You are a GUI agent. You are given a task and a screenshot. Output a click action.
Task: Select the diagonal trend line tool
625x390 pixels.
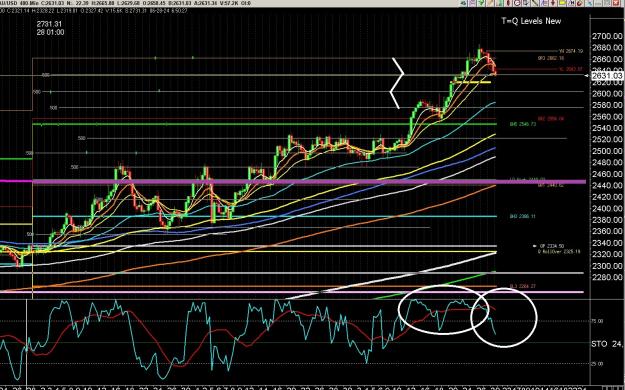click(x=535, y=3)
